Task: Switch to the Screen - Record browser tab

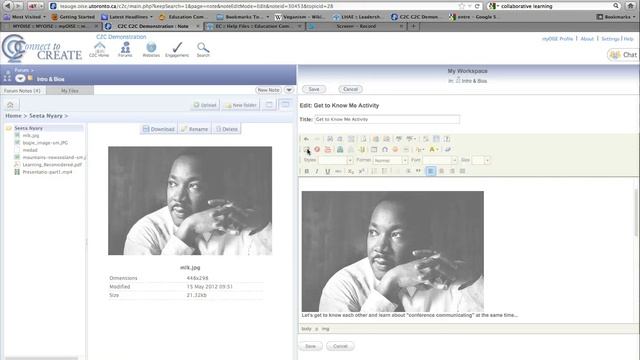Action: point(356,26)
